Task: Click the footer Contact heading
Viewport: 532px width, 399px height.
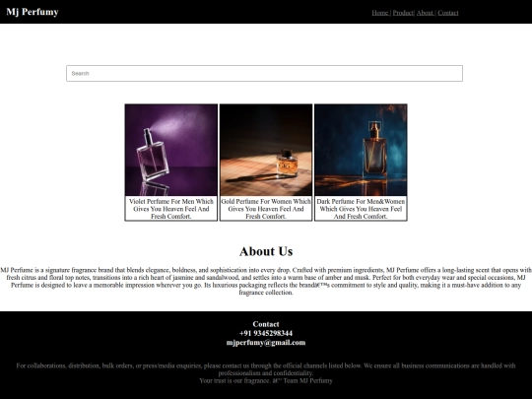Action: pyautogui.click(x=266, y=324)
